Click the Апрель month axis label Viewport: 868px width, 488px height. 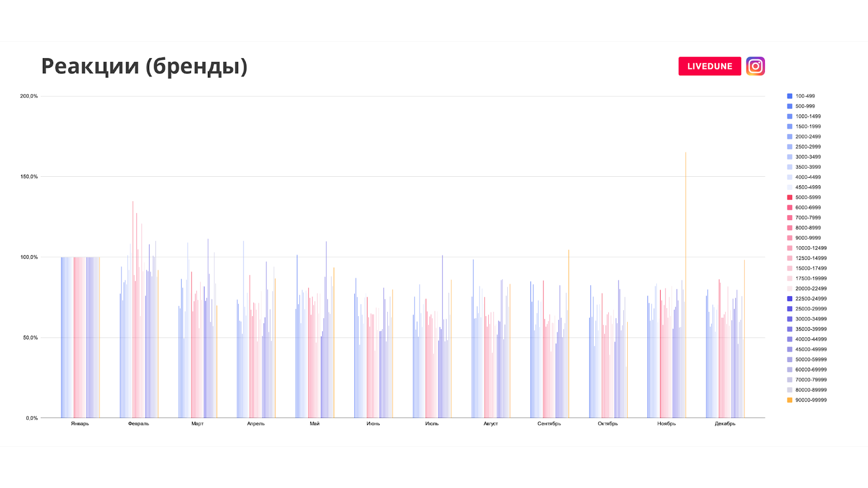coord(256,423)
